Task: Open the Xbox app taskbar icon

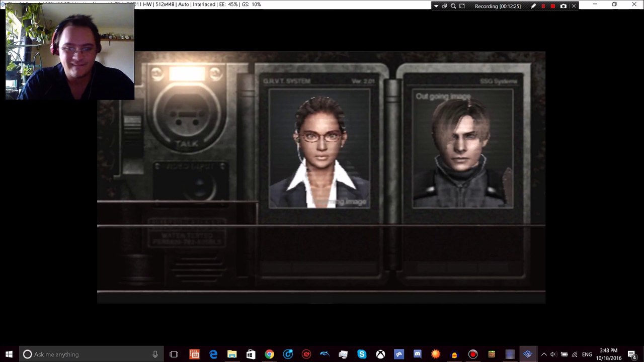Action: coord(380,354)
